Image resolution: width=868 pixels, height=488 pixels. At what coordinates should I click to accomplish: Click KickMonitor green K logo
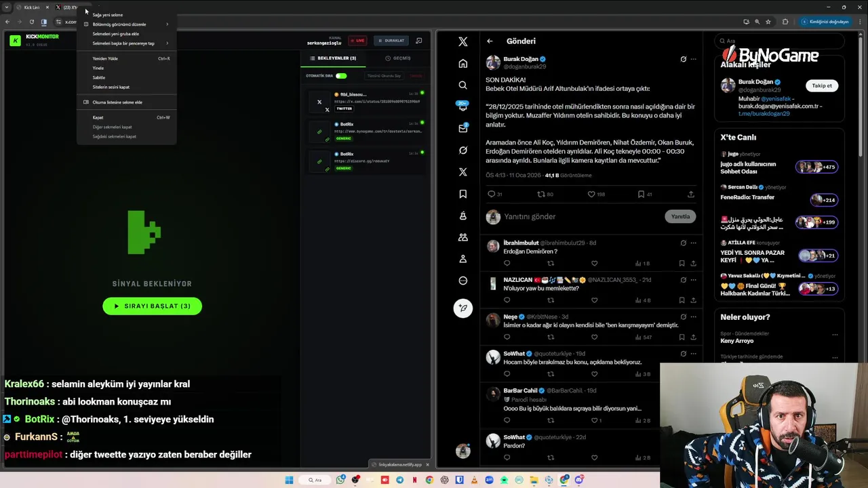coord(15,41)
